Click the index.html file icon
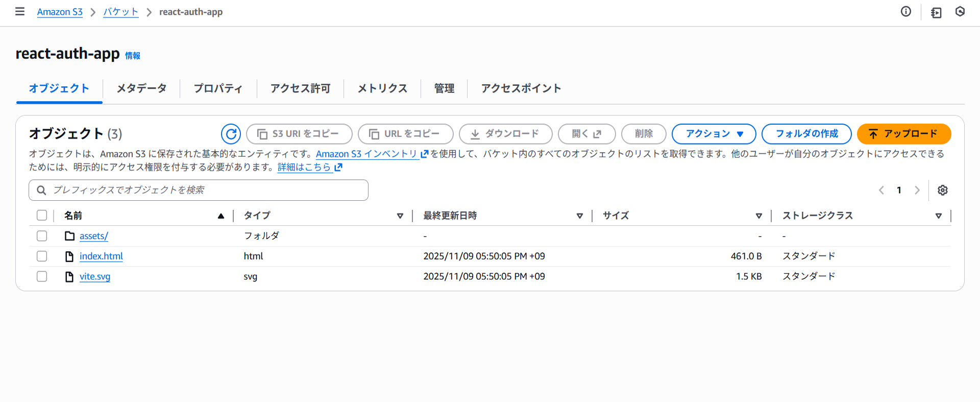 (69, 256)
